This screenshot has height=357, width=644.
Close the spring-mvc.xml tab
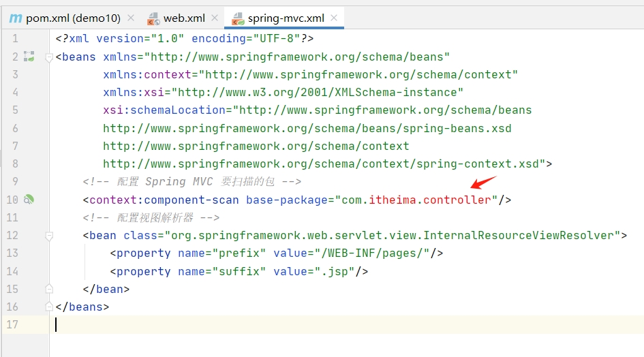(334, 18)
